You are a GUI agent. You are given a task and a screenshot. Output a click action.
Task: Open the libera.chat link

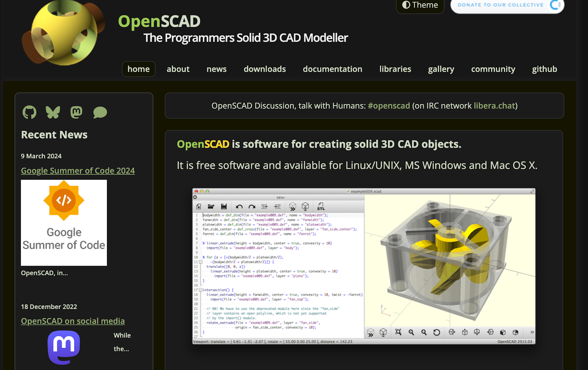(x=494, y=106)
